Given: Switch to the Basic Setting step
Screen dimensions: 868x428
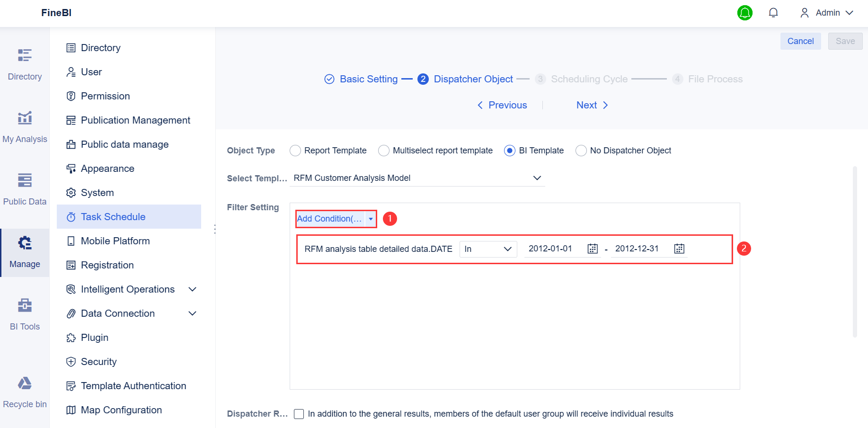Looking at the screenshot, I should 369,79.
